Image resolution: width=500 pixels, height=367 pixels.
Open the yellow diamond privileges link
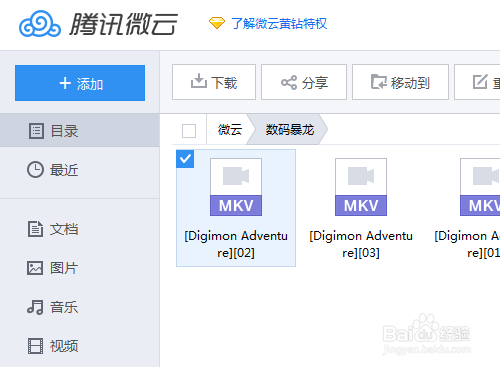[x=279, y=24]
